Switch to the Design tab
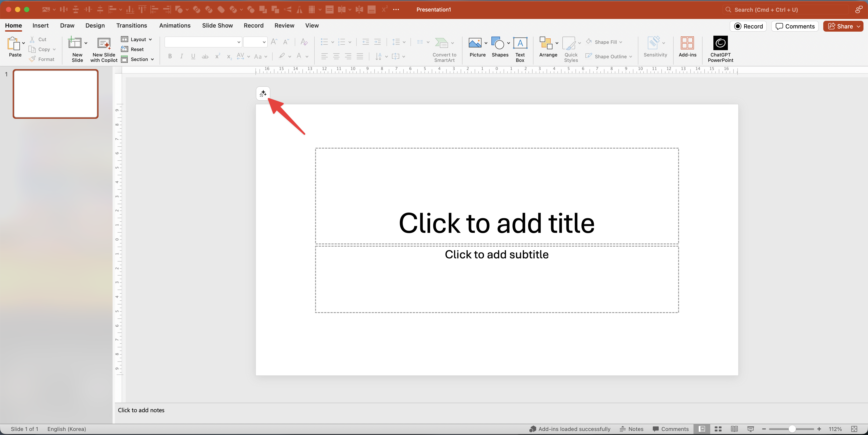The width and height of the screenshot is (868, 435). coord(95,26)
